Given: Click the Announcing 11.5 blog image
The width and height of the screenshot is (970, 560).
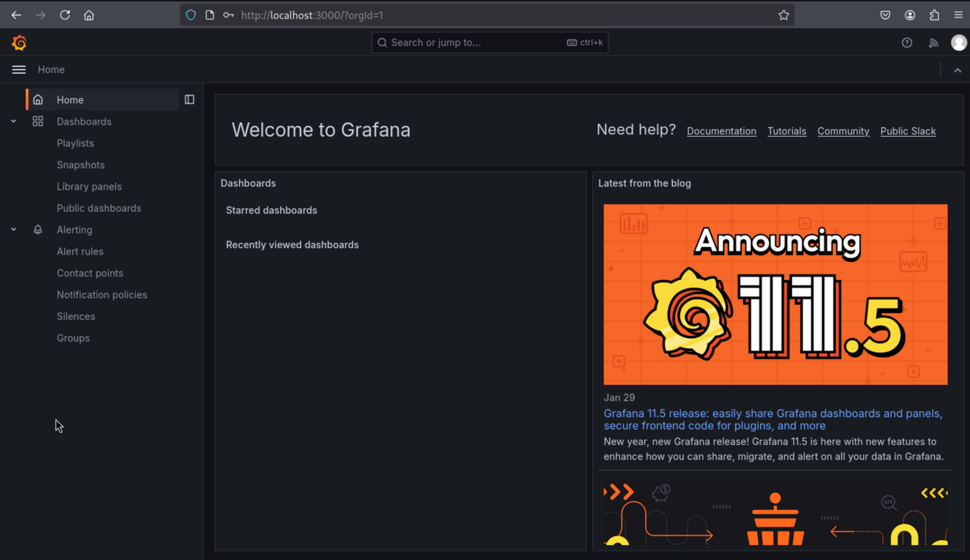Looking at the screenshot, I should coord(775,294).
